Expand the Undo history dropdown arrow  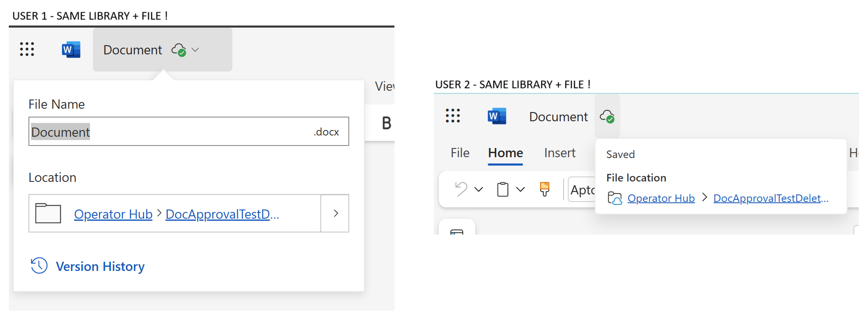coord(479,189)
